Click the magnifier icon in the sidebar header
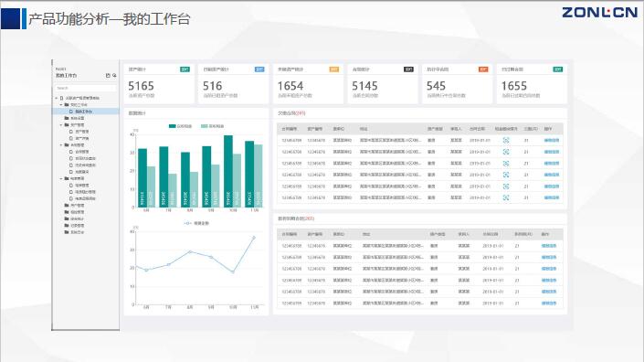This screenshot has height=362, width=644. [x=114, y=76]
